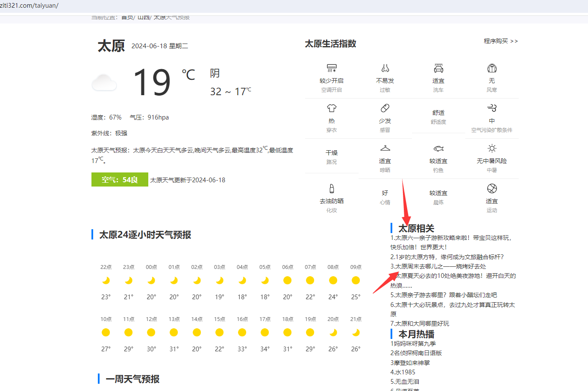Click the 干燥 路况 index cell
The height and width of the screenshot is (391, 588).
(x=332, y=157)
